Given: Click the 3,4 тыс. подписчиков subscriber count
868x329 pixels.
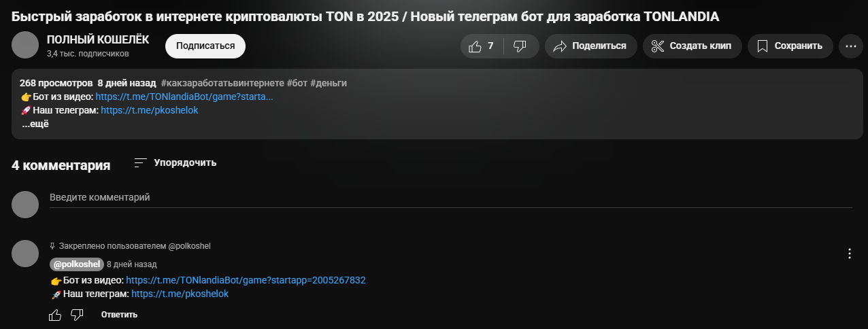Looking at the screenshot, I should click(x=88, y=53).
